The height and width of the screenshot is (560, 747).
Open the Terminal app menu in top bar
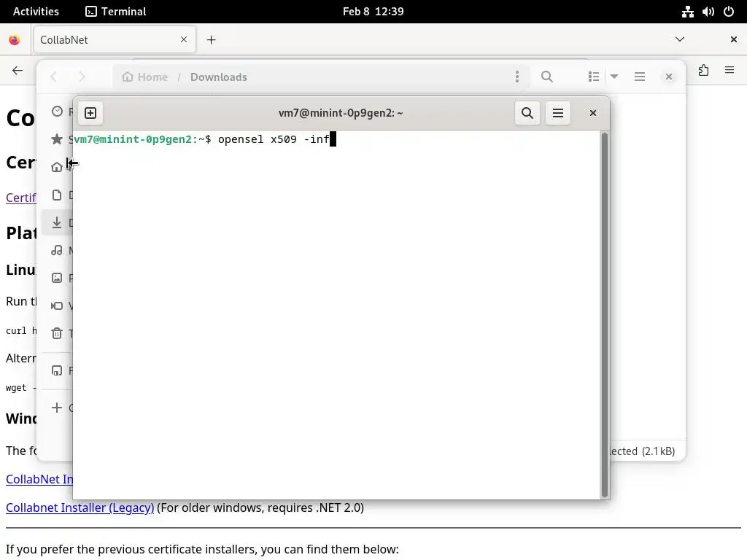(116, 12)
